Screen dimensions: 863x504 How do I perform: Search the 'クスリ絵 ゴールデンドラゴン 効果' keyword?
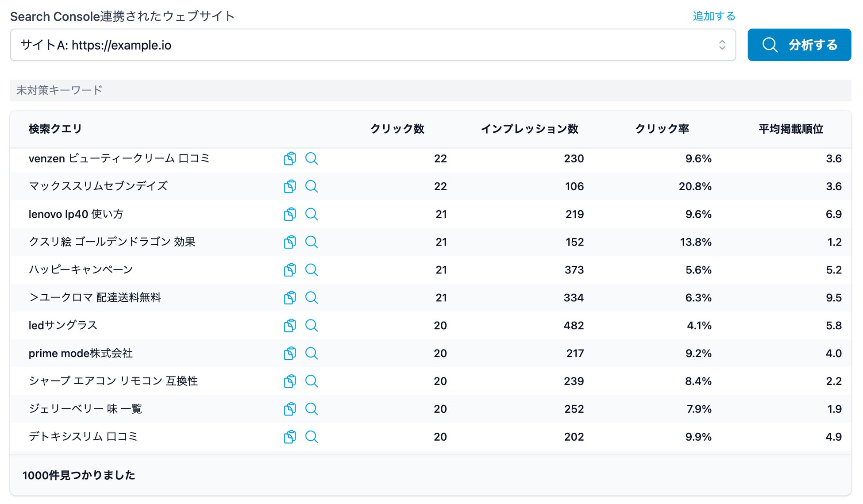(312, 242)
